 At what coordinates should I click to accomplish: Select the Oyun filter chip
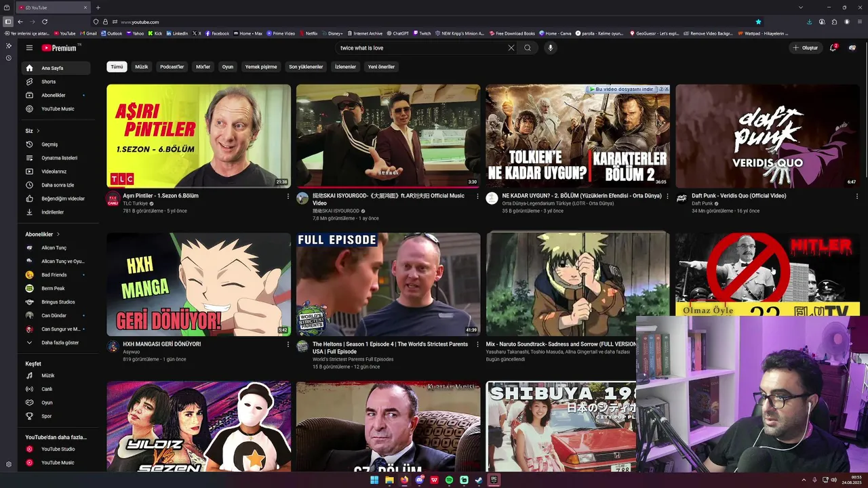[x=228, y=66]
